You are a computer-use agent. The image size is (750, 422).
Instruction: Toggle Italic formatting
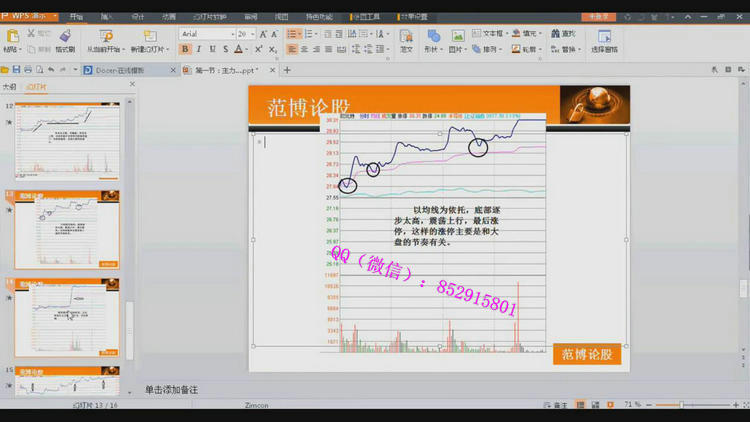pos(199,48)
